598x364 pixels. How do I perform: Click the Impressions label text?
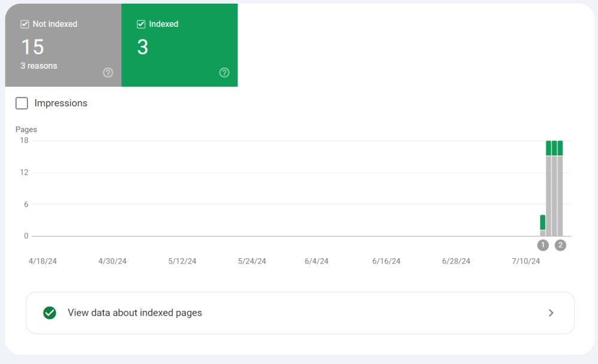(61, 103)
